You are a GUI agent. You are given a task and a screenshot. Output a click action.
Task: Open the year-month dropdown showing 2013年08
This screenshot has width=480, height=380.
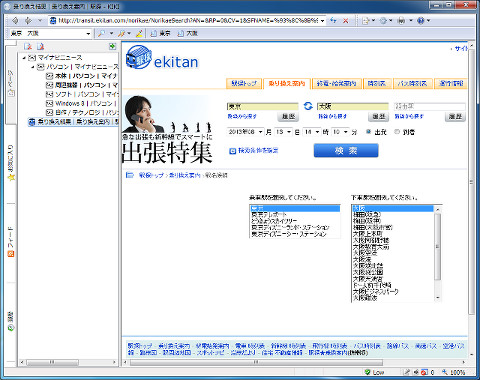click(246, 132)
